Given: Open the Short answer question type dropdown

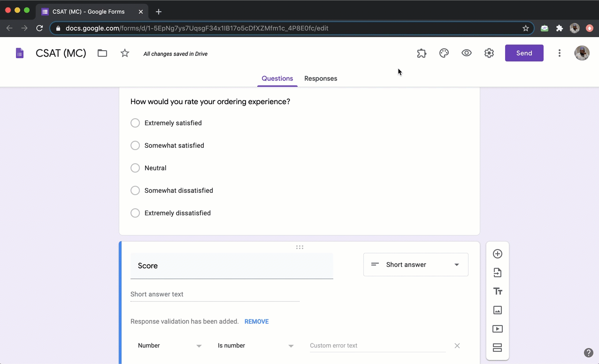Looking at the screenshot, I should [x=415, y=265].
